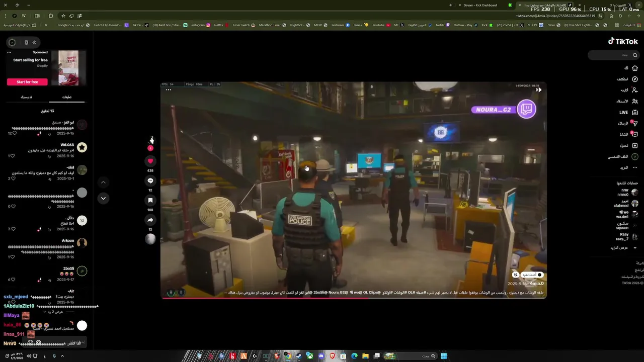Like the Arkoun comment
The image size is (644, 362).
(x=14, y=257)
